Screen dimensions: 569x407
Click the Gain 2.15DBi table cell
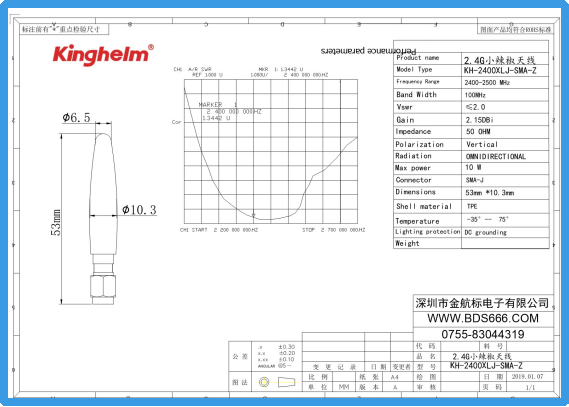click(x=505, y=120)
